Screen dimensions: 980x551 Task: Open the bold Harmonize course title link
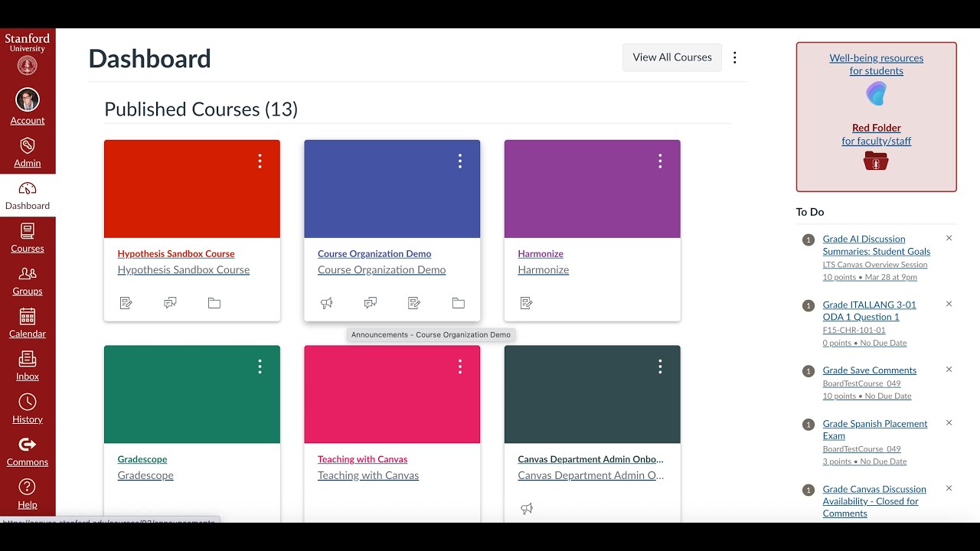[541, 254]
